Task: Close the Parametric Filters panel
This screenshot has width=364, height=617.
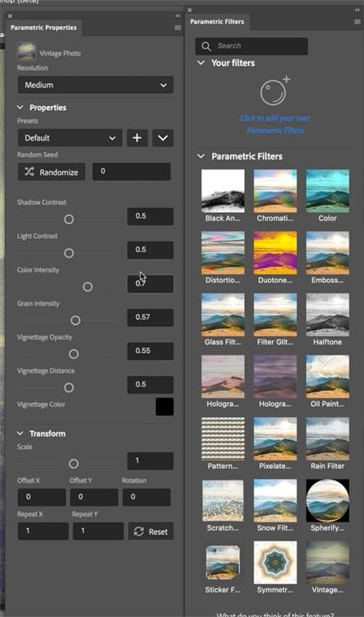Action: (190, 10)
